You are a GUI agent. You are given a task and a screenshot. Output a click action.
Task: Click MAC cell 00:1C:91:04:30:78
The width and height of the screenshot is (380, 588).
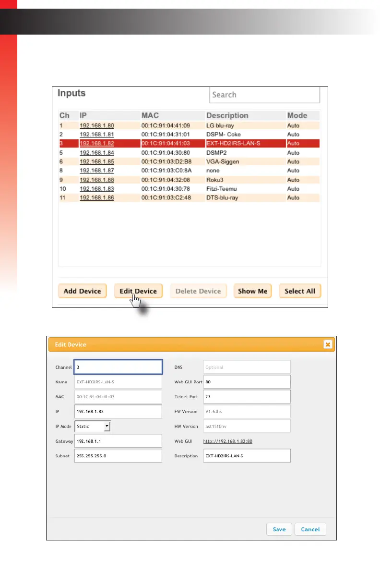[x=166, y=189]
